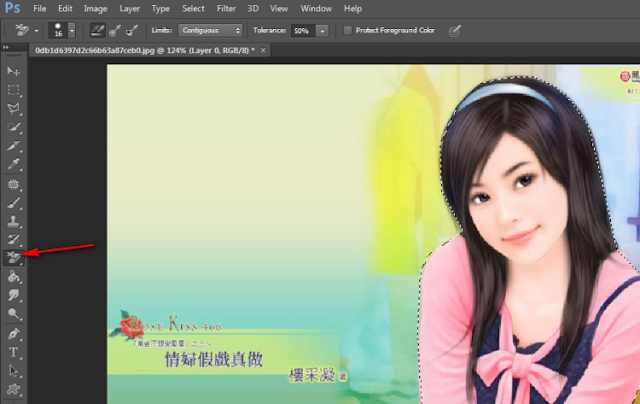The width and height of the screenshot is (640, 404).
Task: Select the Background Eraser tool in toolbox
Action: coord(13,257)
